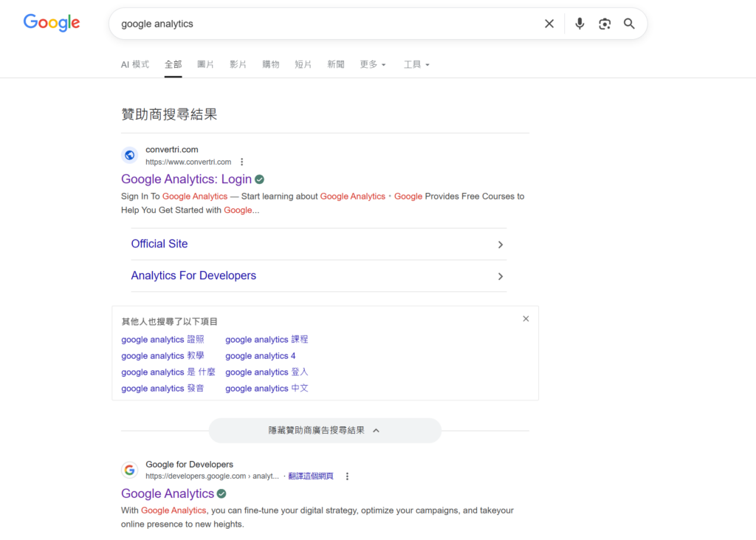
Task: Switch to the AI 模式 tab
Action: (x=135, y=64)
